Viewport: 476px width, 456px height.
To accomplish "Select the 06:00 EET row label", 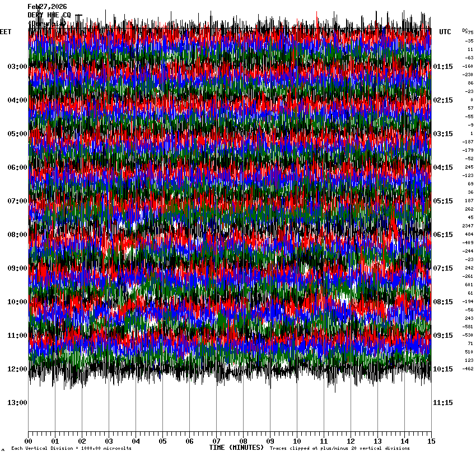I will point(17,167).
